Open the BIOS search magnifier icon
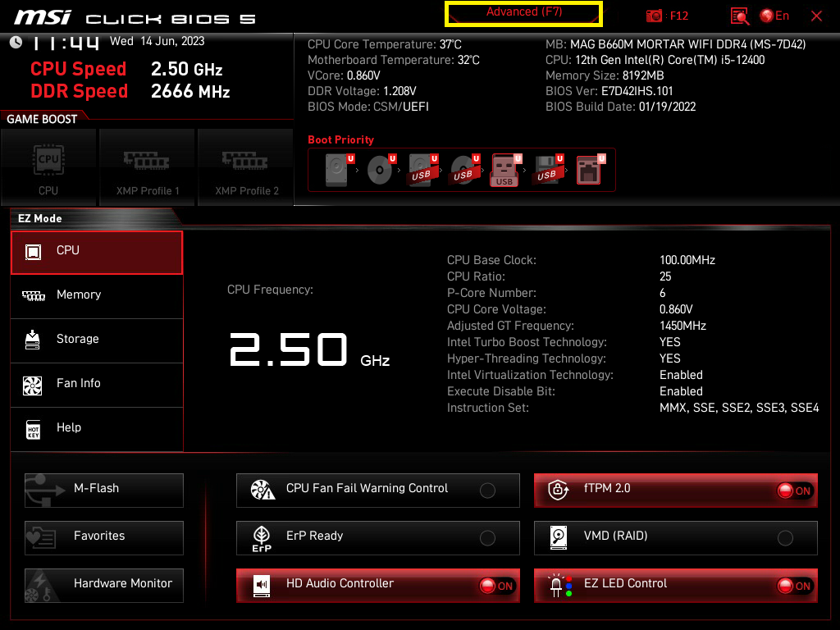The height and width of the screenshot is (630, 840). [x=740, y=16]
